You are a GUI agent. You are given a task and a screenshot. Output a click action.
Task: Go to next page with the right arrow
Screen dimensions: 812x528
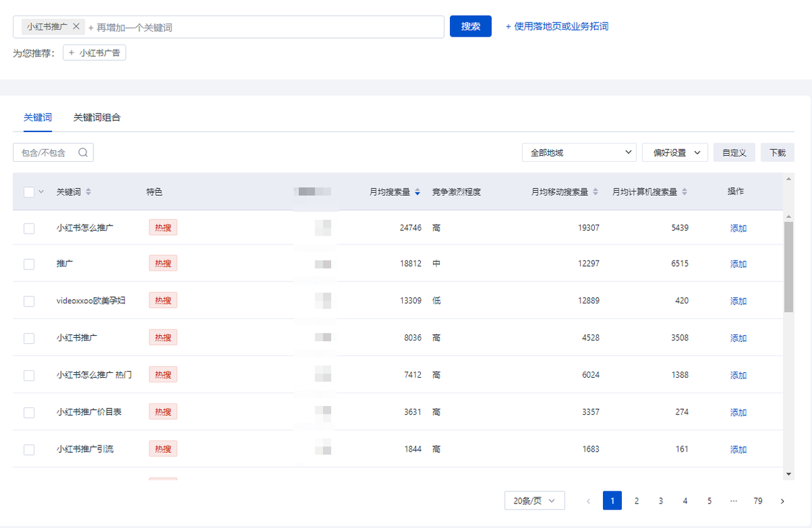[x=782, y=500]
